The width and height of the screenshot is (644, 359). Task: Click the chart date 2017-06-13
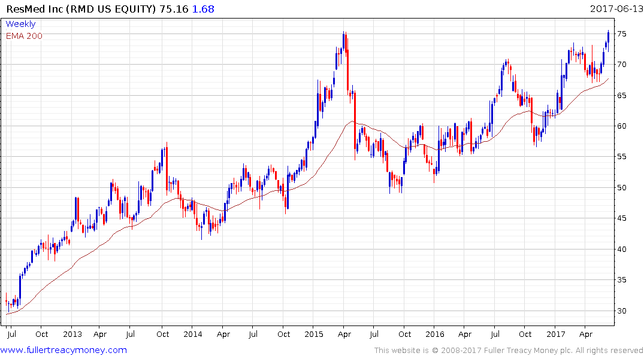click(616, 8)
